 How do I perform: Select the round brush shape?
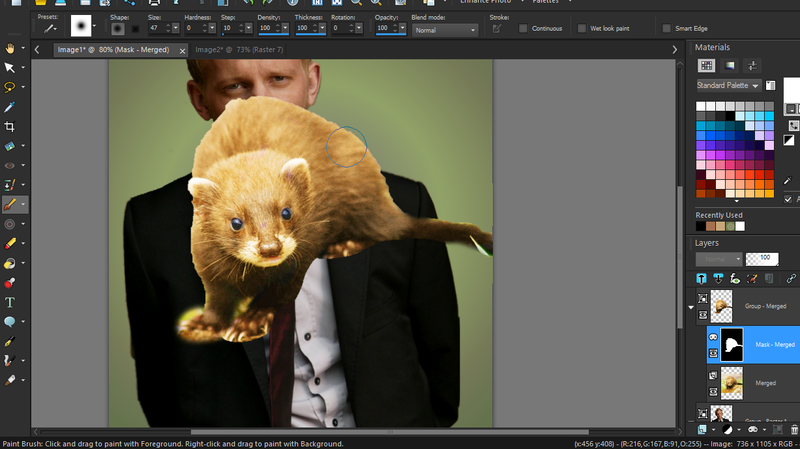click(x=118, y=29)
